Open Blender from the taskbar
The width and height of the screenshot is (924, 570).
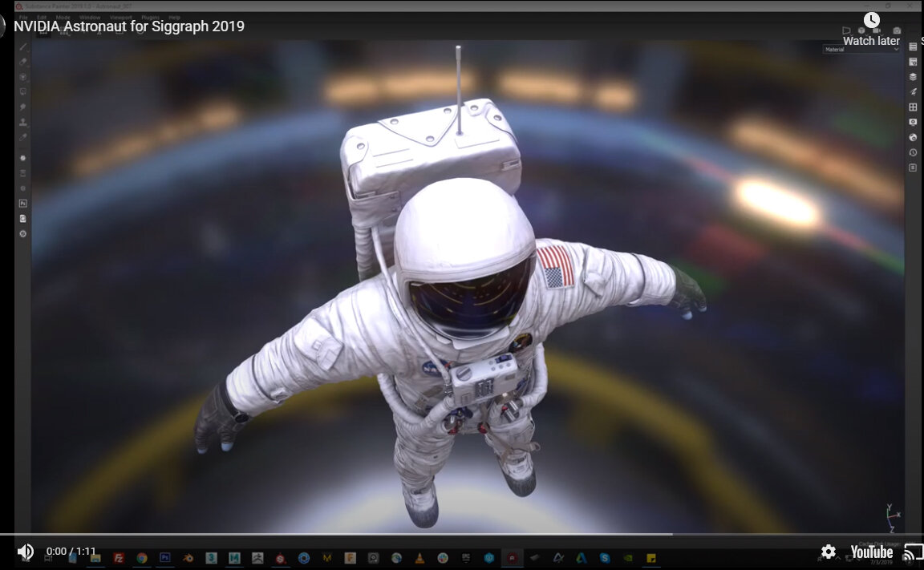pos(188,558)
